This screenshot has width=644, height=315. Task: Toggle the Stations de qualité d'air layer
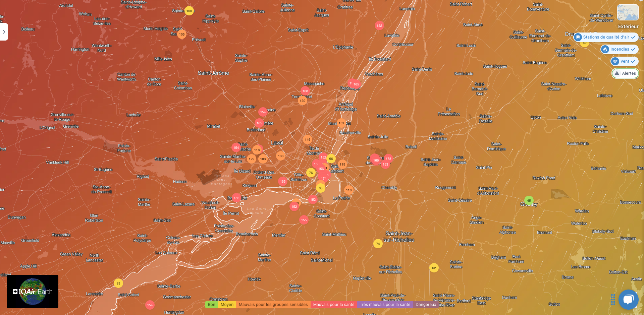[606, 37]
